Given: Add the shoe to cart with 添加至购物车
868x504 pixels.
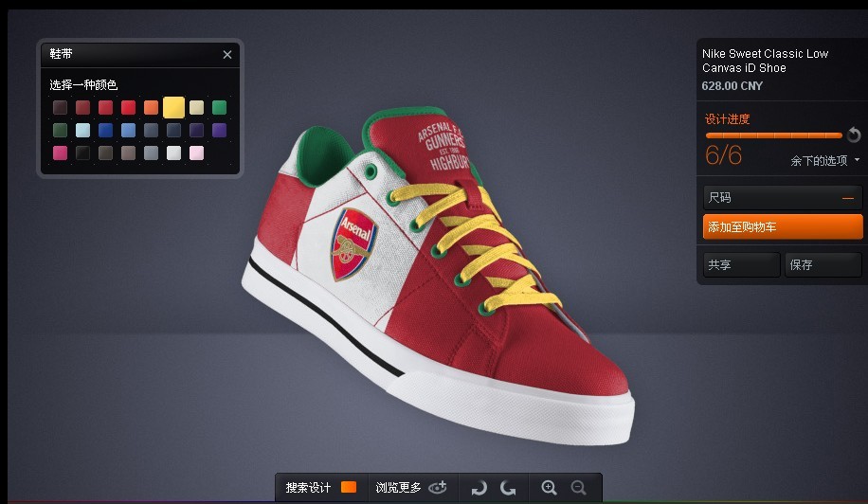Looking at the screenshot, I should coord(782,227).
